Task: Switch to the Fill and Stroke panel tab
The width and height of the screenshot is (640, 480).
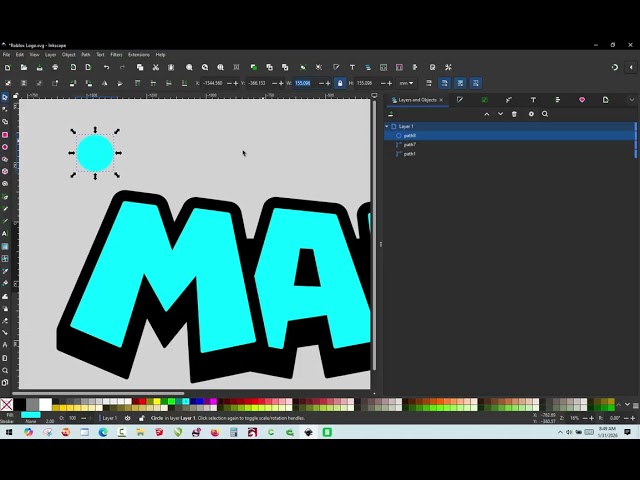Action: [460, 100]
